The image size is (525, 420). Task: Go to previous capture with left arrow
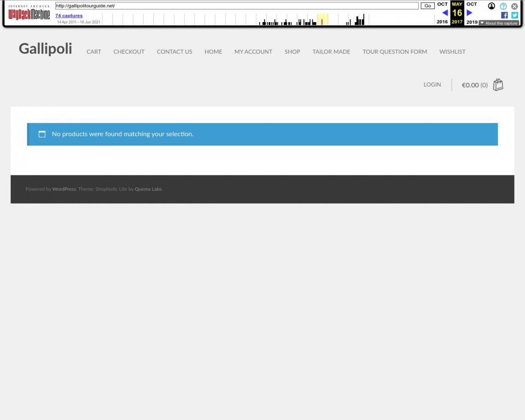click(444, 13)
